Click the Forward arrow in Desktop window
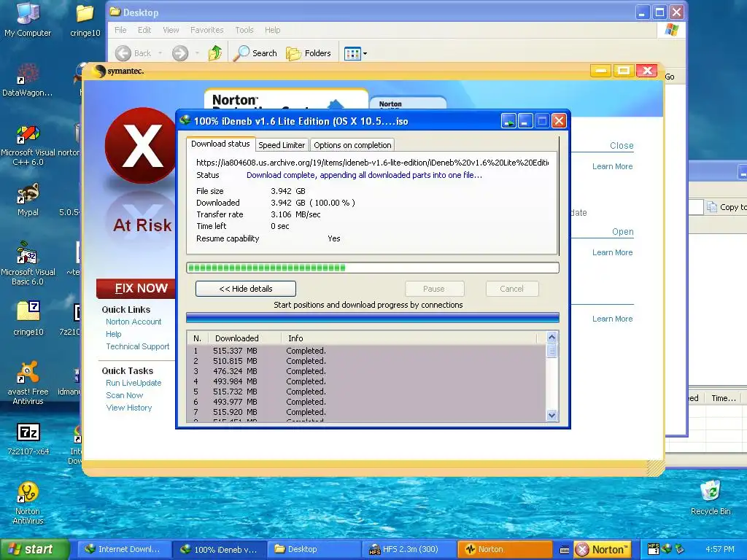Screen dimensions: 747x560 [x=180, y=52]
